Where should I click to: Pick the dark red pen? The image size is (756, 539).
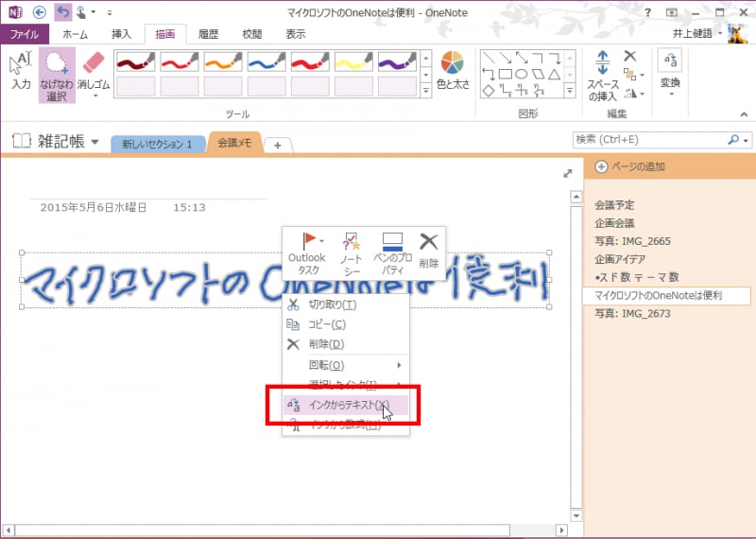point(135,61)
